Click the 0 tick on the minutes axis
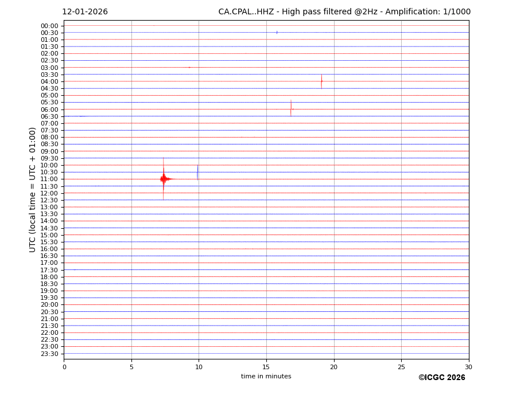This screenshot has width=532, height=399. click(x=64, y=367)
